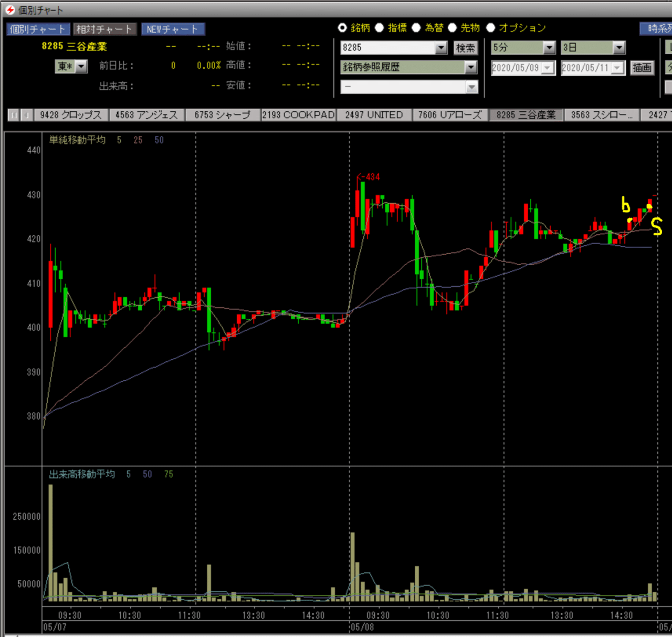Screen dimensions: 672x637
Task: Expand the stock code 8285 dropdown
Action: coord(442,48)
